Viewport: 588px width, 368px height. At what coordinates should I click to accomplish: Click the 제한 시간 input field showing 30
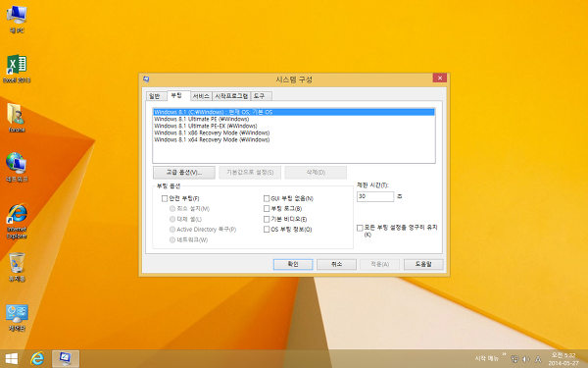coord(375,196)
